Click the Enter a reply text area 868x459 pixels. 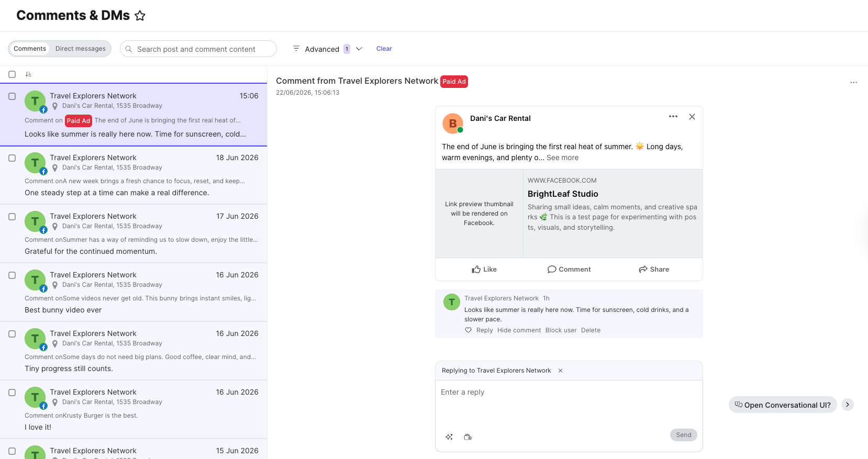click(569, 405)
